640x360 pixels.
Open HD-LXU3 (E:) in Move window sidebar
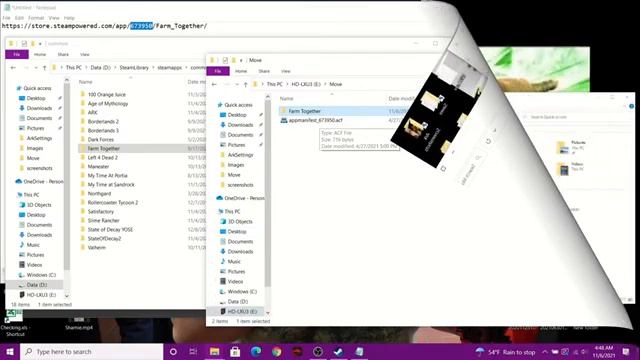point(242,311)
